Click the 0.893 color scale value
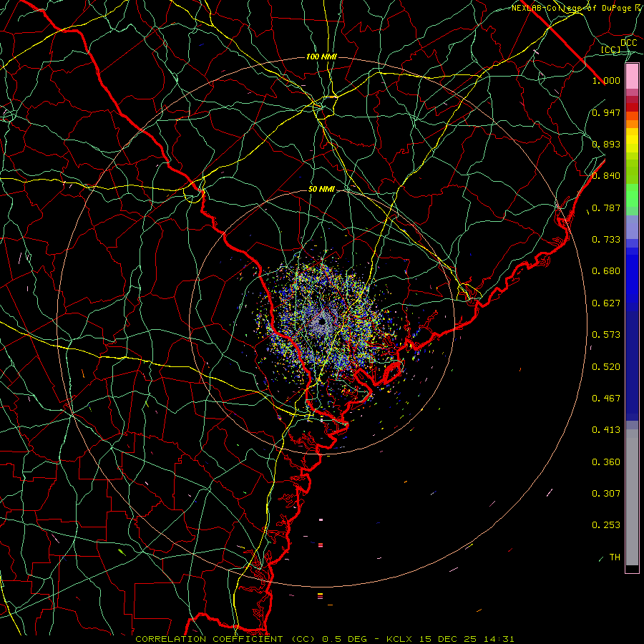The image size is (644, 644). (606, 144)
